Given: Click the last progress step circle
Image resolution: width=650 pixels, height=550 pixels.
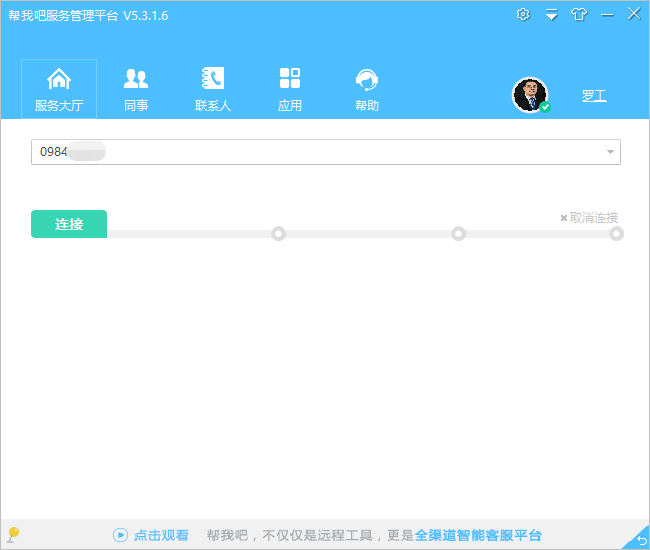Looking at the screenshot, I should [x=616, y=234].
